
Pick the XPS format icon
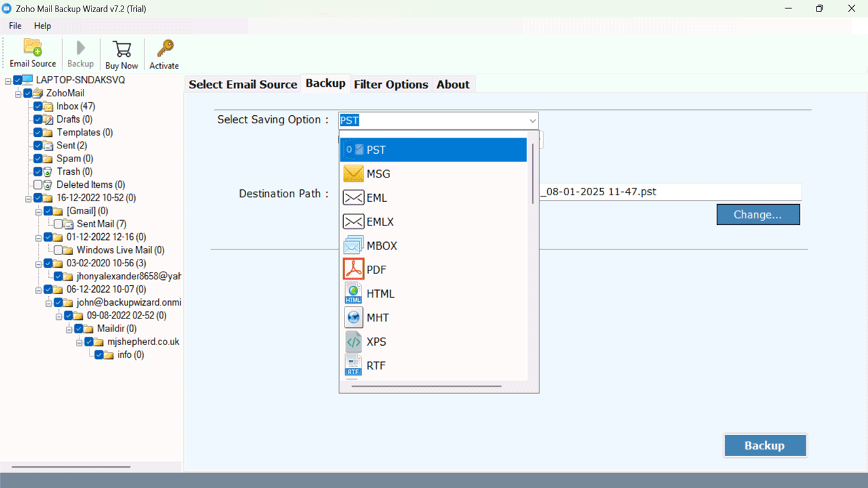pos(353,342)
